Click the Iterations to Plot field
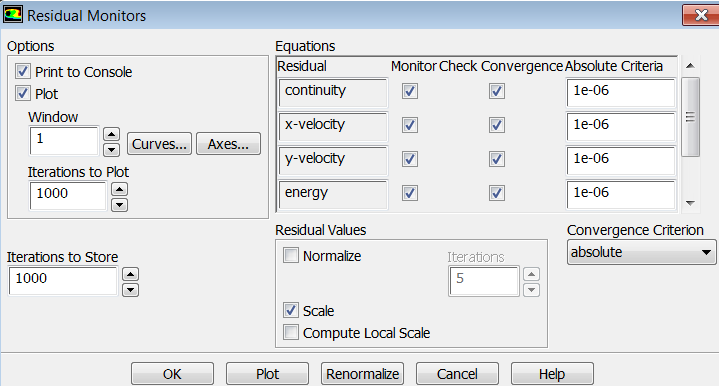Image resolution: width=719 pixels, height=386 pixels. tap(68, 196)
